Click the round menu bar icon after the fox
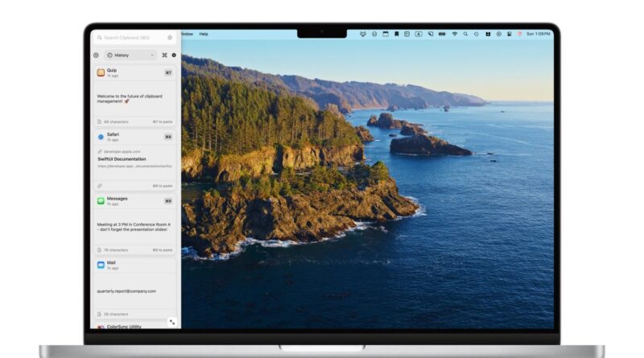Image resolution: width=644 pixels, height=358 pixels. pyautogui.click(x=374, y=34)
